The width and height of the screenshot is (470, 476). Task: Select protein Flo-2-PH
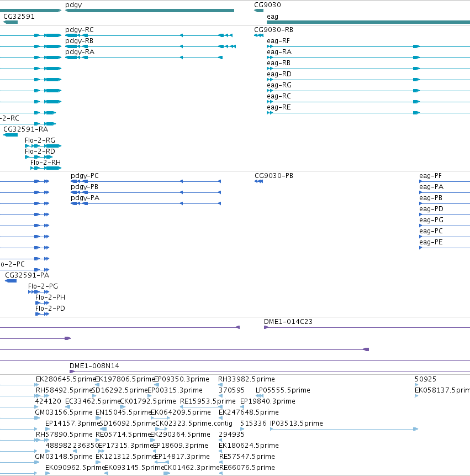[x=42, y=303]
